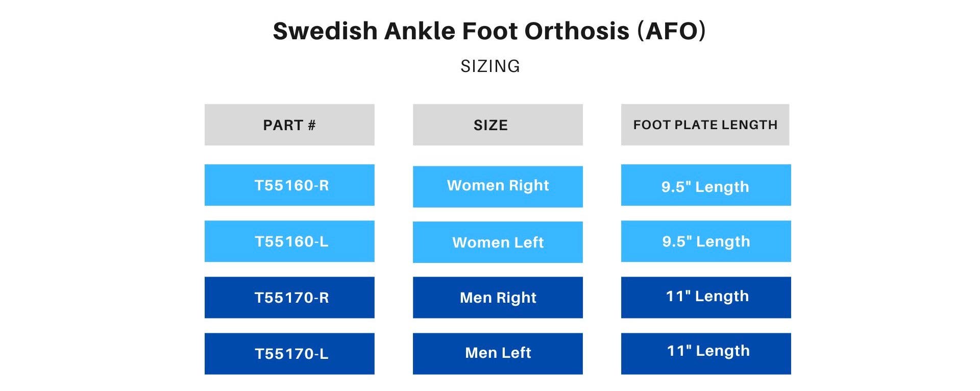Click the Women Right size cell
The width and height of the screenshot is (980, 391).
[x=498, y=186]
